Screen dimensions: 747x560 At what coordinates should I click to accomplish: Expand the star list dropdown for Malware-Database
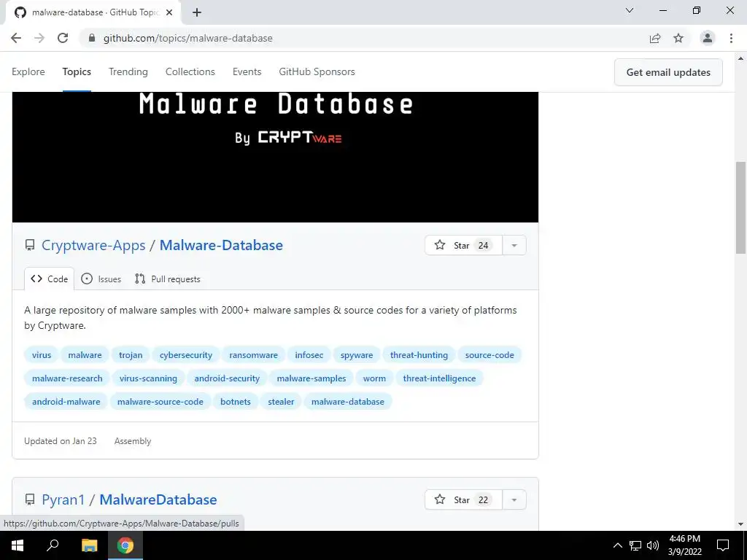click(x=514, y=245)
